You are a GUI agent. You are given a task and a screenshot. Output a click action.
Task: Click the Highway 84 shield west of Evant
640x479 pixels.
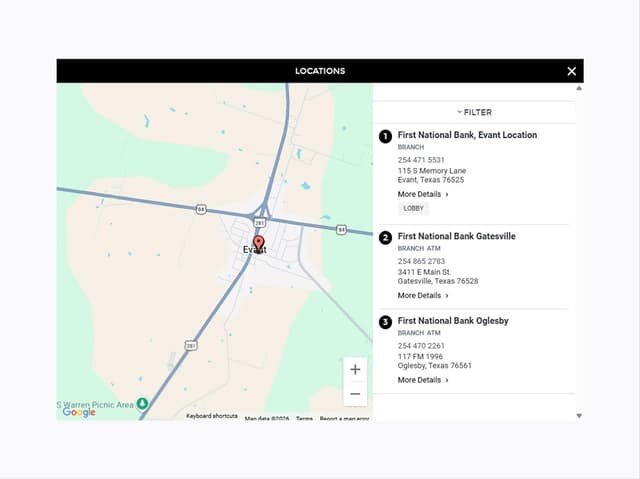tap(201, 209)
